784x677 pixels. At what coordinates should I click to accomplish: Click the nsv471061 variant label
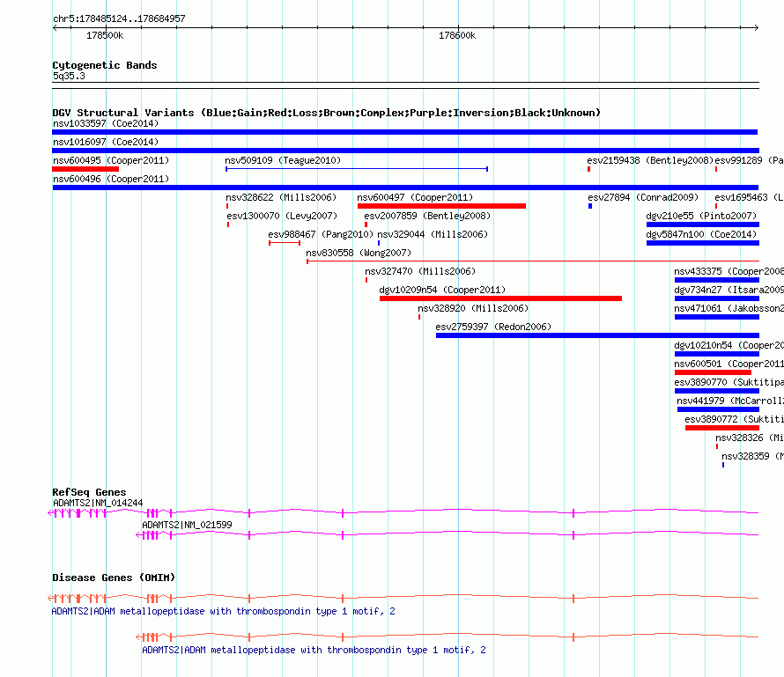(729, 308)
